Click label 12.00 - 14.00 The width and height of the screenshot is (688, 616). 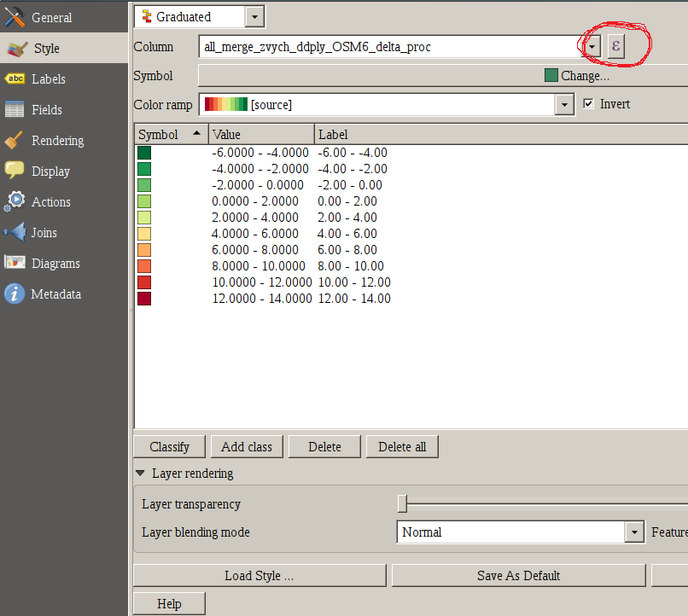point(354,299)
